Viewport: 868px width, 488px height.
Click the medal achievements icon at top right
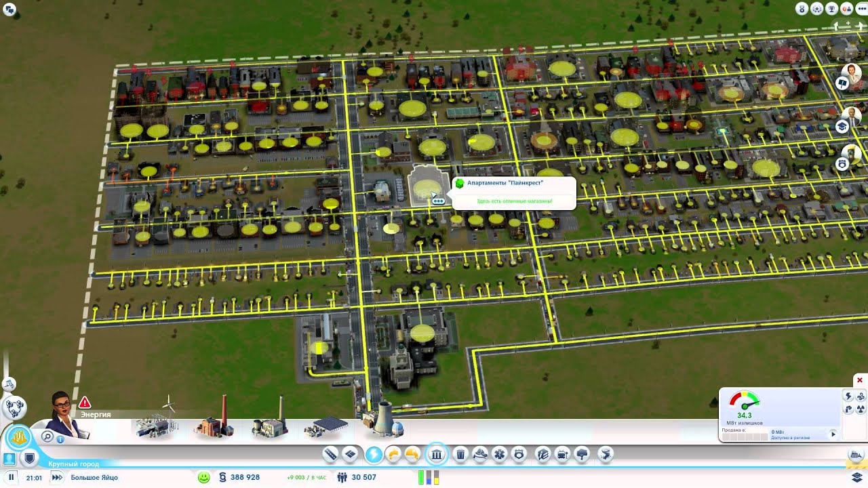(x=802, y=9)
